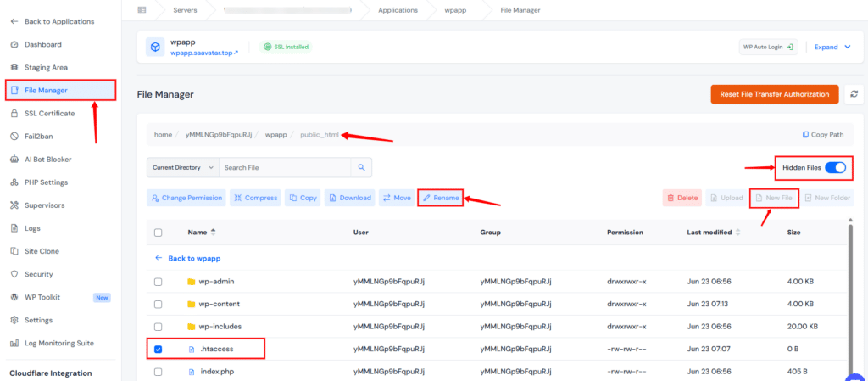
Task: Open Security in the sidebar
Action: tap(31, 274)
